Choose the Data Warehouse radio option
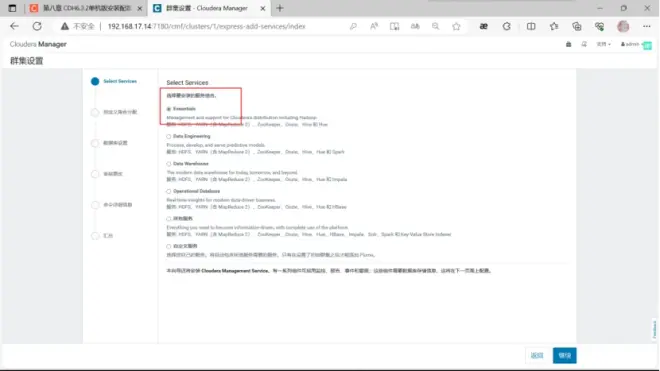Screen dimensions: 660x371 pos(169,164)
